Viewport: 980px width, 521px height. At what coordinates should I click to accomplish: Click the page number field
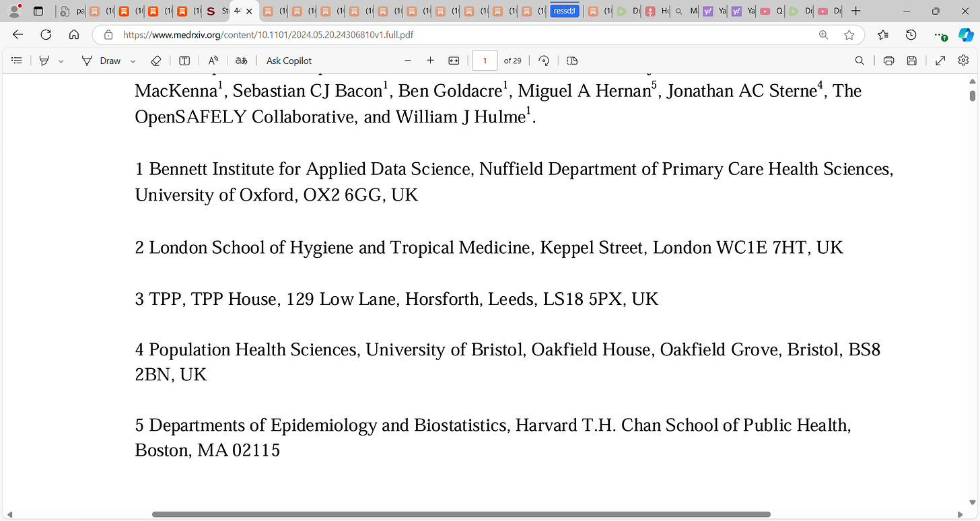pos(485,61)
